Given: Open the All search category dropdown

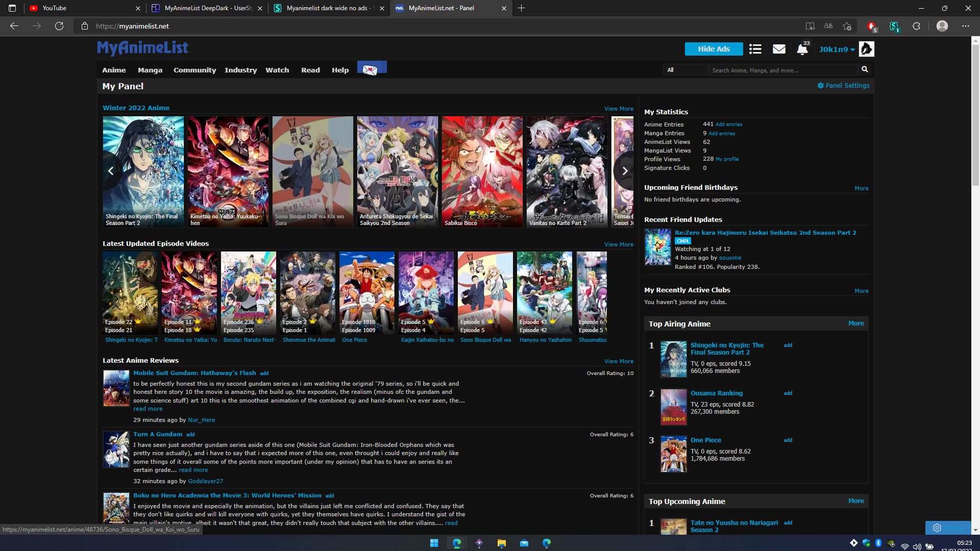Looking at the screenshot, I should pyautogui.click(x=685, y=70).
